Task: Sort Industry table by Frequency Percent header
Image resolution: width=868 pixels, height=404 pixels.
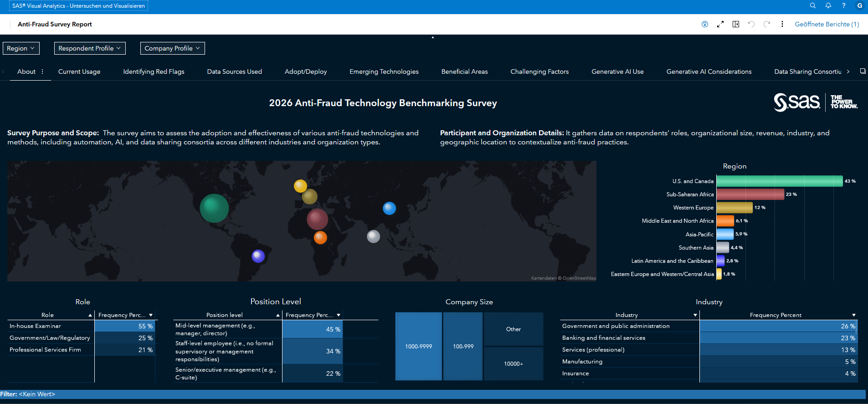Action: click(x=775, y=315)
